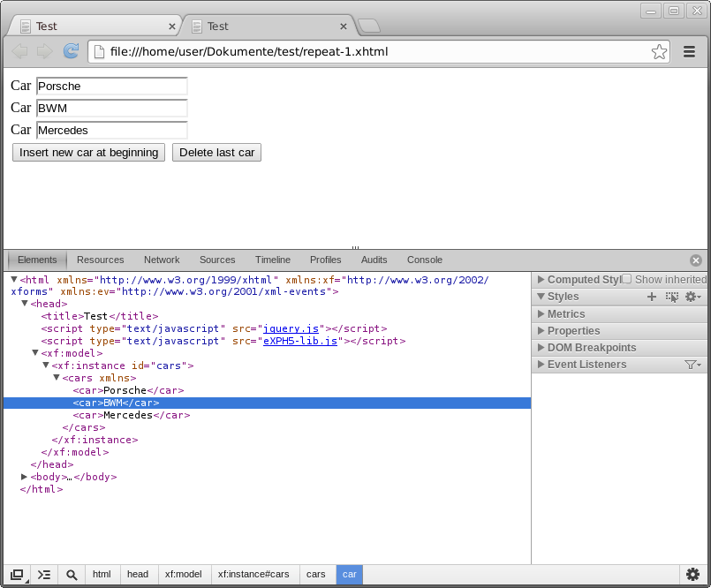This screenshot has width=711, height=588.
Task: Click Insert new car at beginning button
Action: (x=89, y=153)
